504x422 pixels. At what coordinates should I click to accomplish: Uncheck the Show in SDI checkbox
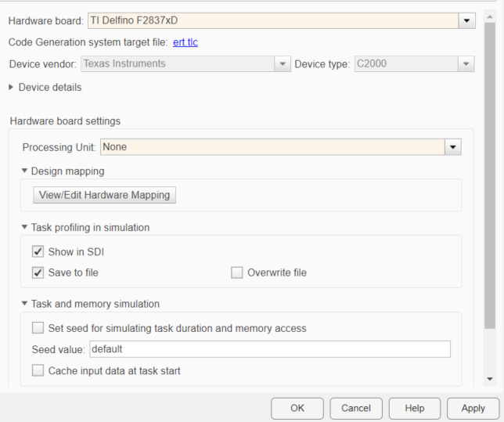38,251
